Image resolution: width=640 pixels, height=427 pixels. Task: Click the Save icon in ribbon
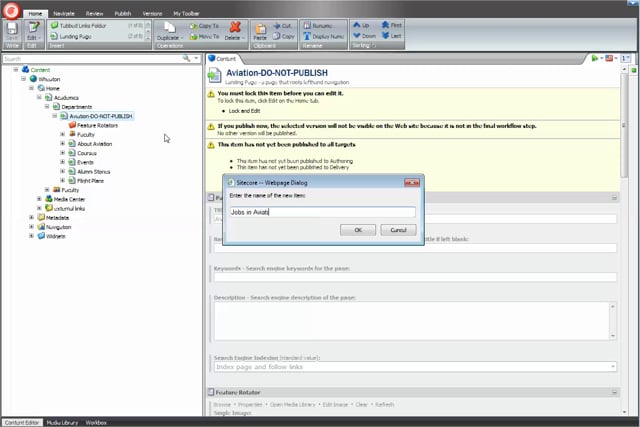12,30
